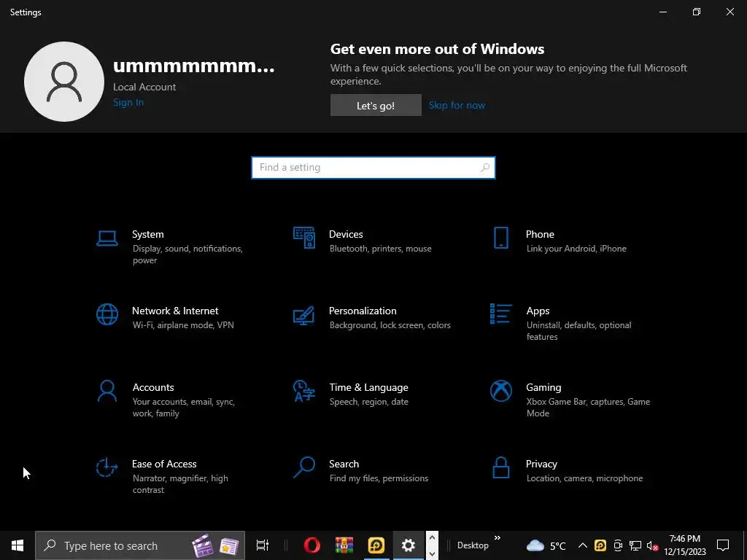Open the Search category title
The image size is (747, 560).
[x=344, y=464]
